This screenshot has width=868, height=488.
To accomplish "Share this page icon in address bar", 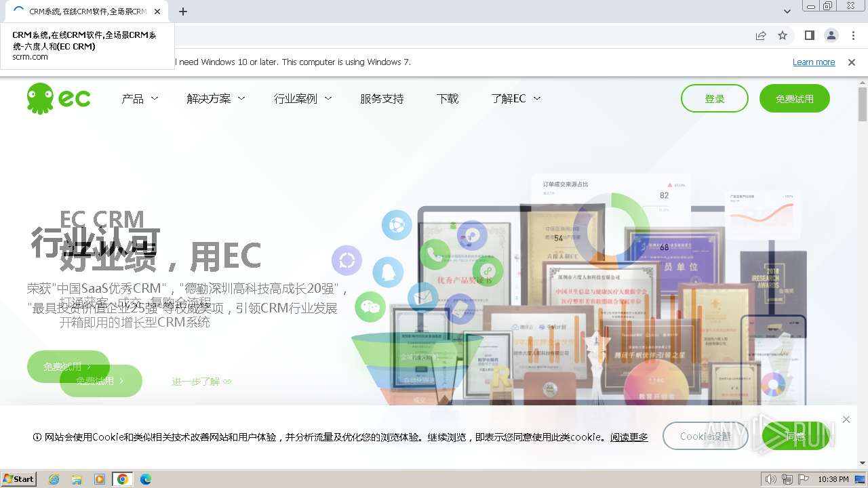I will point(761,35).
